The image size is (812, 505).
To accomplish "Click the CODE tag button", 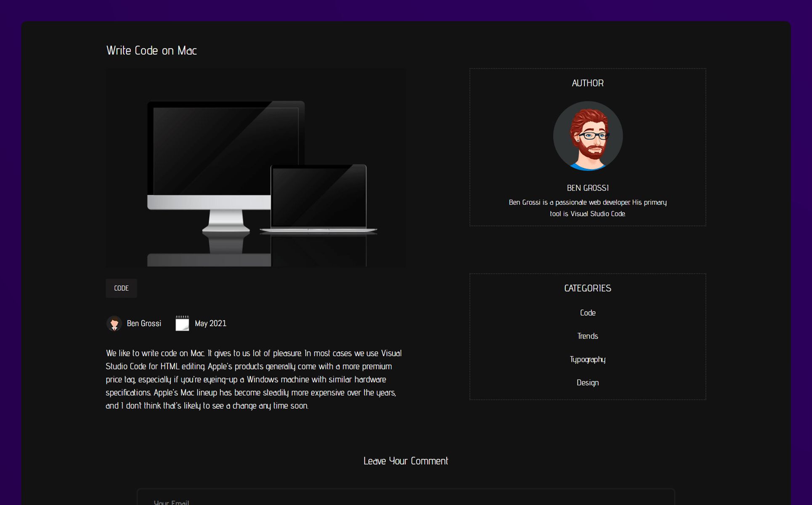I will pyautogui.click(x=121, y=288).
